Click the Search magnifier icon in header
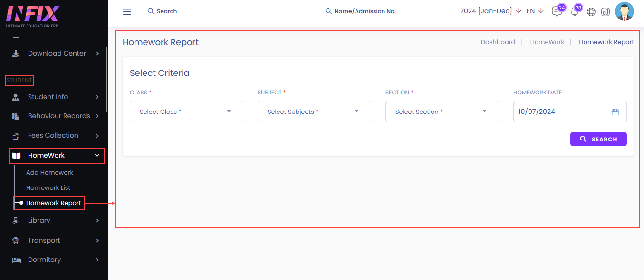Viewport: 644px width, 280px height. click(151, 11)
